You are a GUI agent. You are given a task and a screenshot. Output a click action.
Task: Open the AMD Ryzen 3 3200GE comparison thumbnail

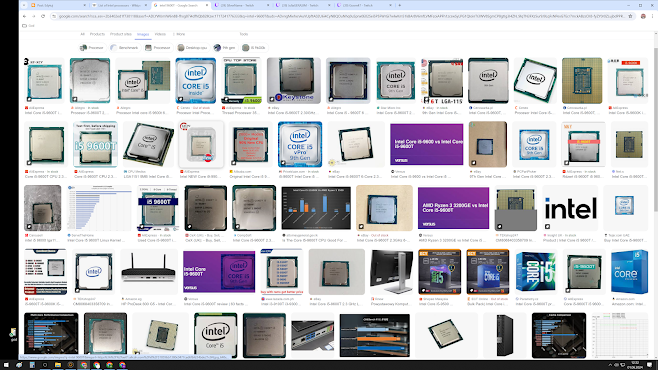(x=454, y=208)
